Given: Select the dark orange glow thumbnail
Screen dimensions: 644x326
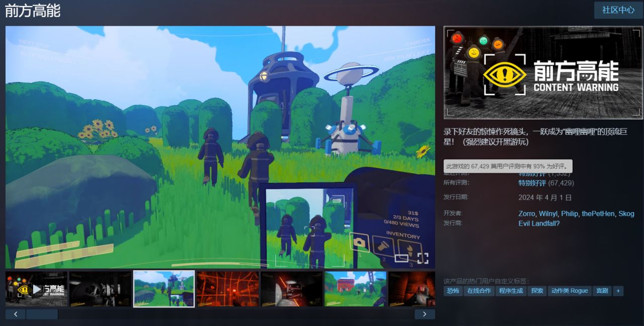Looking at the screenshot, I should (x=292, y=289).
